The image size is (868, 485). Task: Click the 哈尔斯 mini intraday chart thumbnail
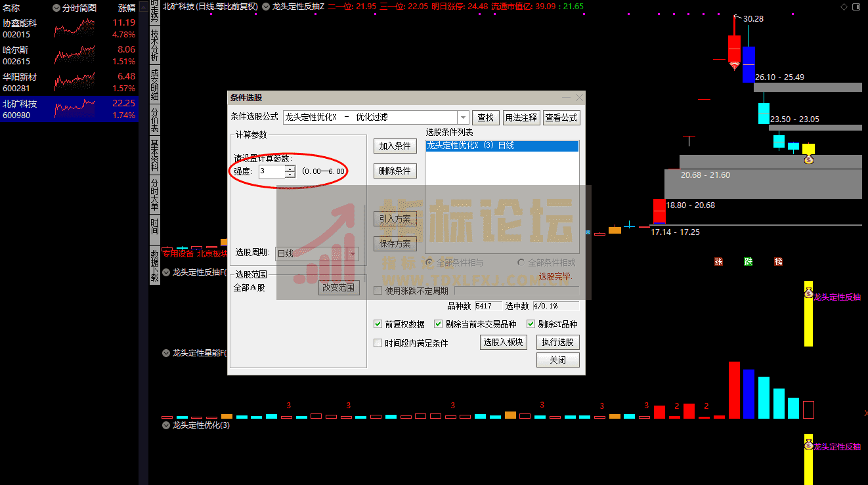click(74, 55)
